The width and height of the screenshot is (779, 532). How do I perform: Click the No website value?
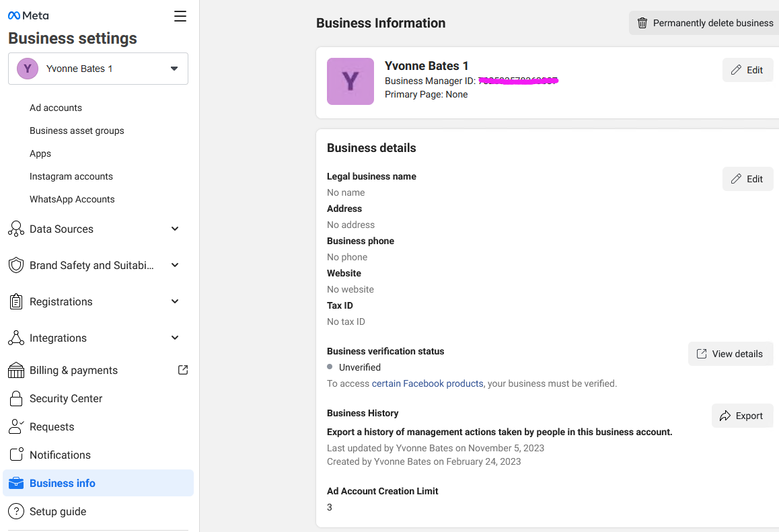pyautogui.click(x=350, y=289)
